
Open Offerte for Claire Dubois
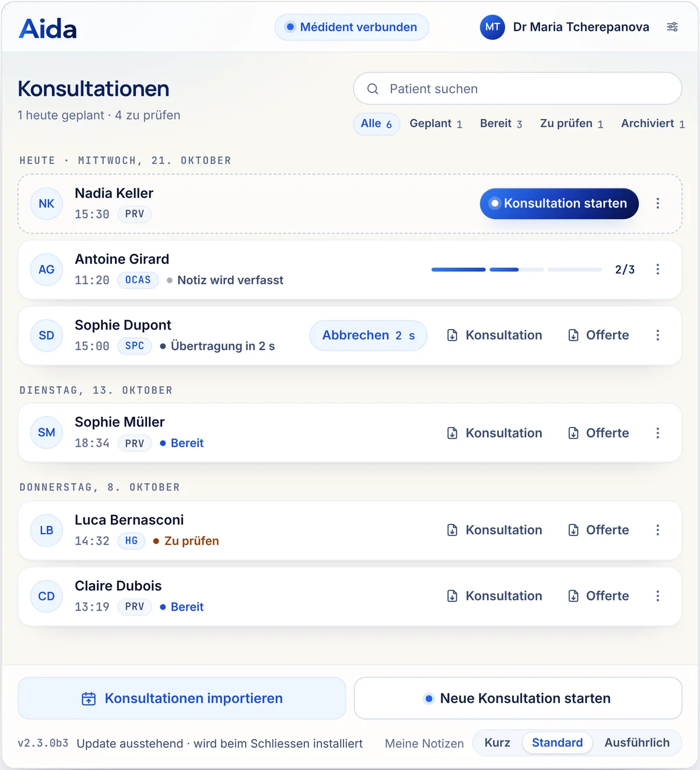click(598, 596)
